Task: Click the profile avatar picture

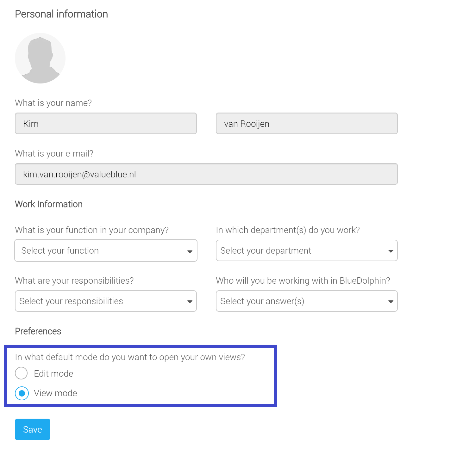Action: point(40,58)
